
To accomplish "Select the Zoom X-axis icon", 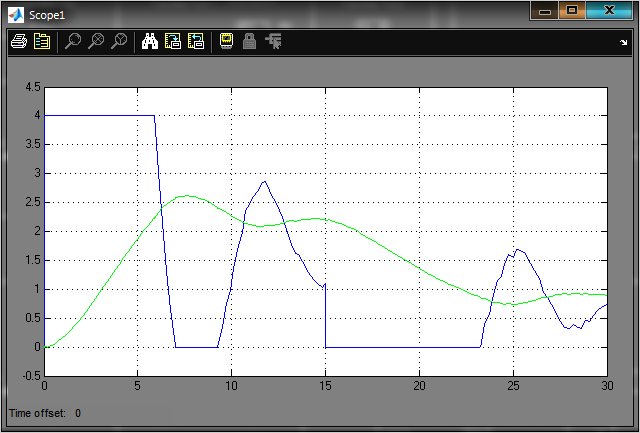I will point(96,41).
